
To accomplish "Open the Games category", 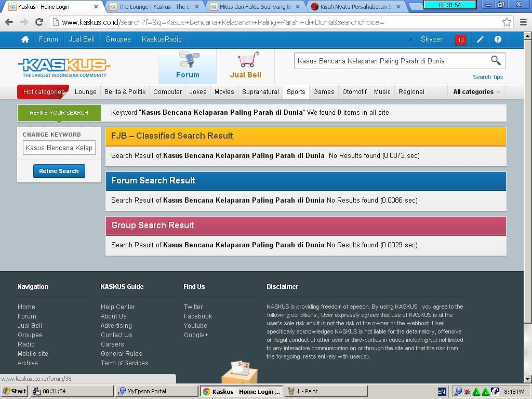I will click(324, 92).
